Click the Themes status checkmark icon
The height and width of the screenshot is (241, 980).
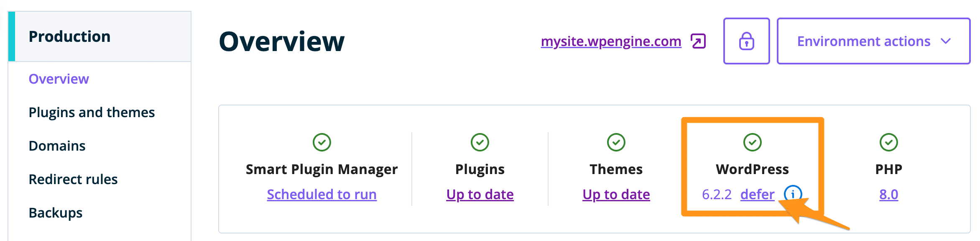coord(616,142)
